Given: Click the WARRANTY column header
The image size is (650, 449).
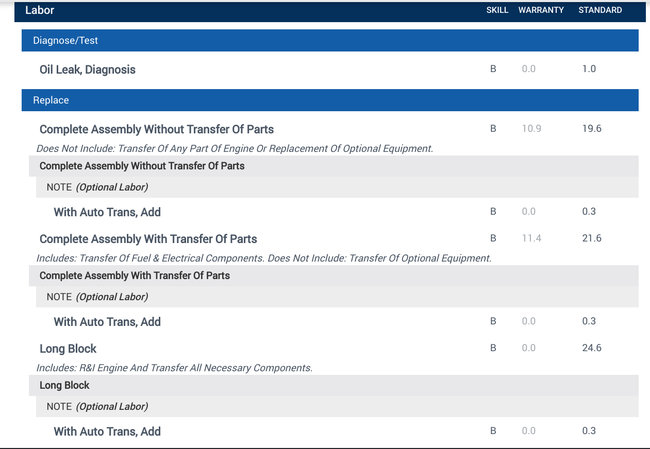Looking at the screenshot, I should click(x=541, y=10).
